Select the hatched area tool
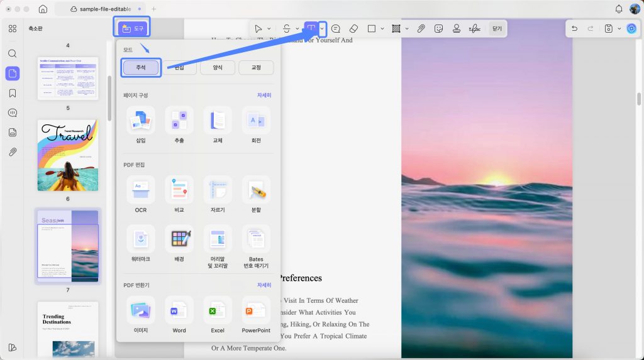This screenshot has width=644, height=360. tap(396, 29)
